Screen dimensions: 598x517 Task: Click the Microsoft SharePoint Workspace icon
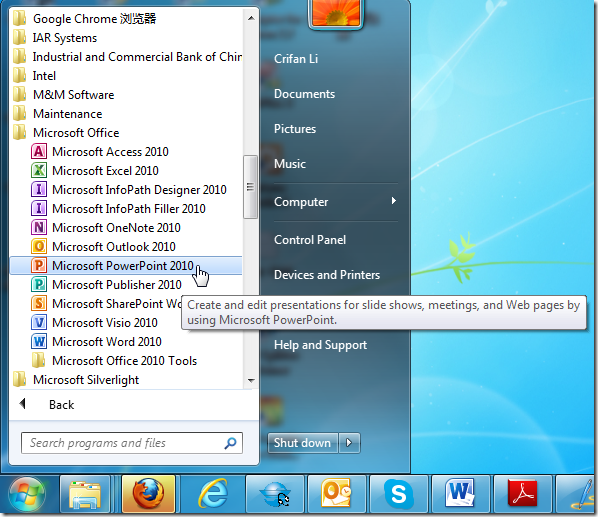[39, 303]
